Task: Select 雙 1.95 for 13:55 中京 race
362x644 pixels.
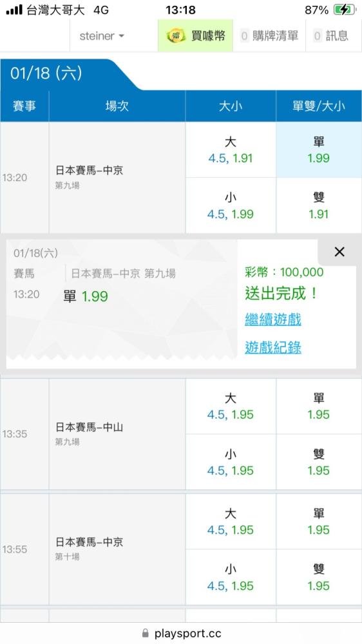Action: (319, 577)
